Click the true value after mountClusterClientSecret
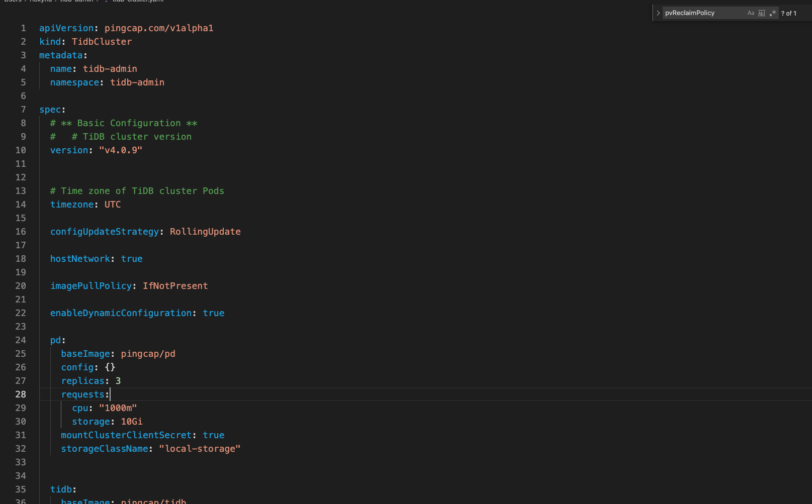The width and height of the screenshot is (812, 504). tap(214, 435)
